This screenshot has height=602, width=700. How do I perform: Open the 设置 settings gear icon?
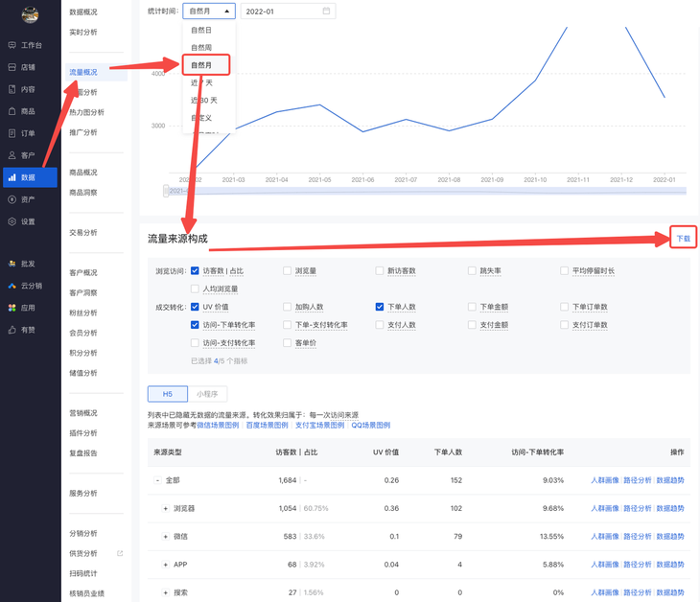tap(12, 221)
